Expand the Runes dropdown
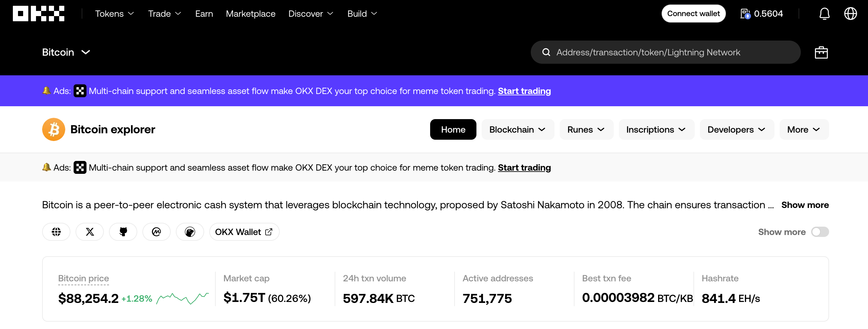Screen dimensions: 868x329 tap(586, 130)
